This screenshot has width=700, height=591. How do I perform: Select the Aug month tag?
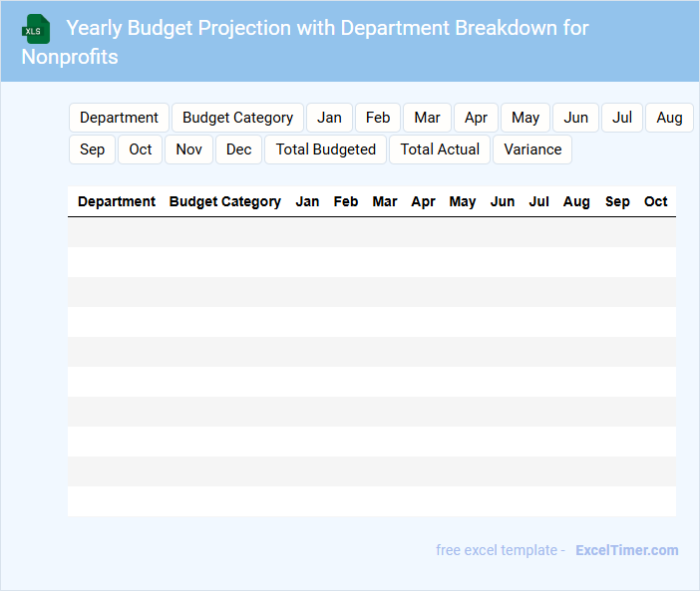coord(669,118)
